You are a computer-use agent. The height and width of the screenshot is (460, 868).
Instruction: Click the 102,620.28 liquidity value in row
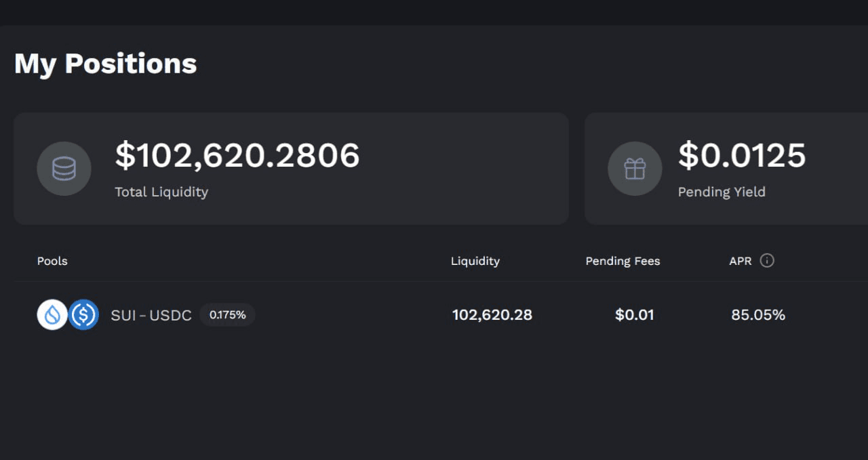492,315
